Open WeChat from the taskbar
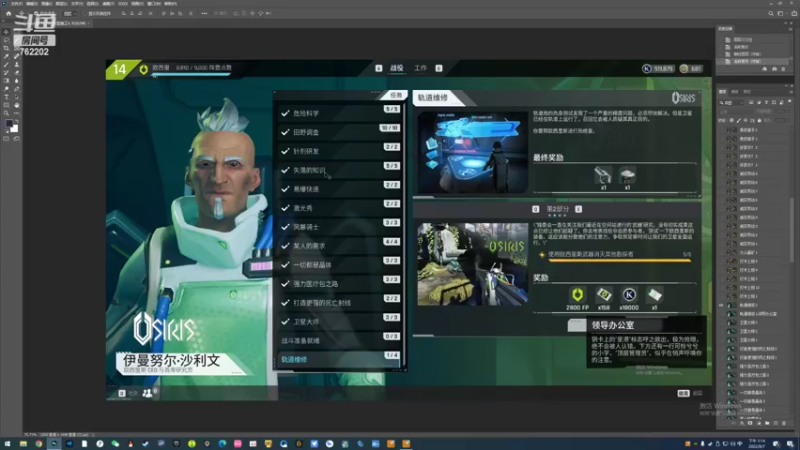 [x=115, y=444]
